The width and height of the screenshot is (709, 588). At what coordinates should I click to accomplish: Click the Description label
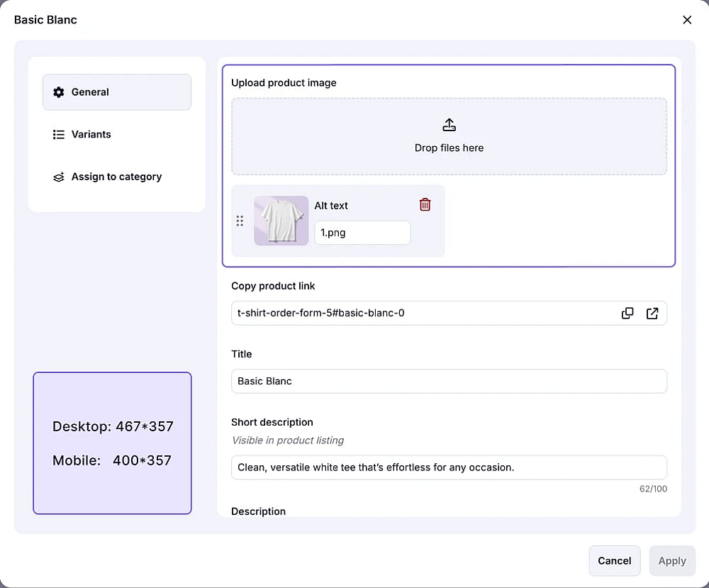coord(258,511)
